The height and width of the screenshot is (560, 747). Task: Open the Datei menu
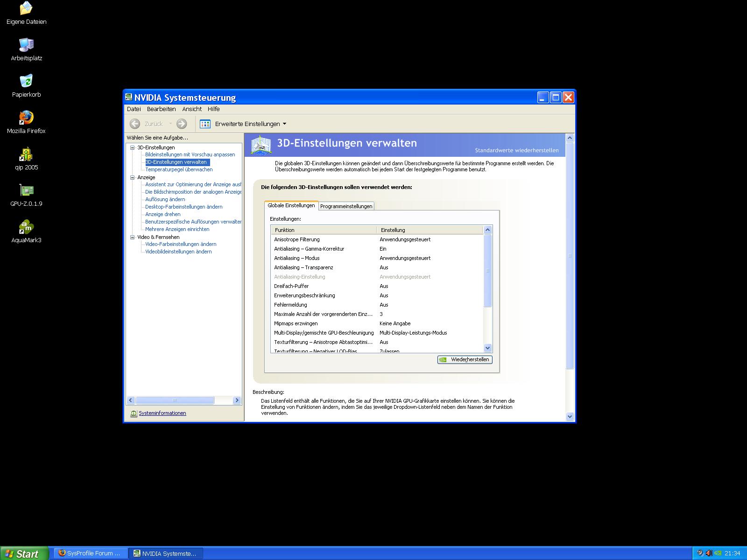pyautogui.click(x=134, y=109)
